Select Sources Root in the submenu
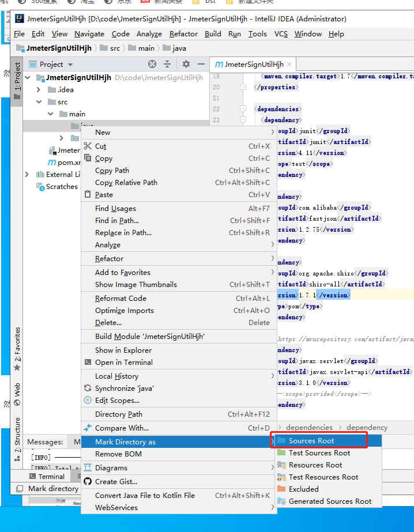This screenshot has height=532, width=414. coord(328,441)
